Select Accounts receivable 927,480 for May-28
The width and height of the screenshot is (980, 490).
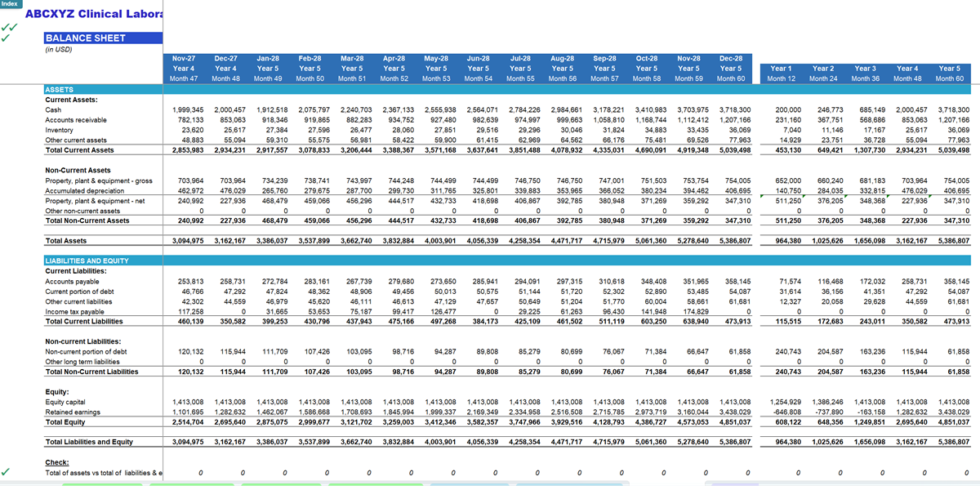pos(444,119)
